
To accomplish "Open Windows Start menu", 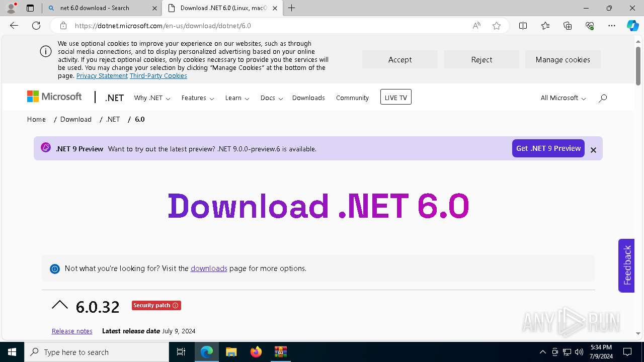I will point(12,352).
